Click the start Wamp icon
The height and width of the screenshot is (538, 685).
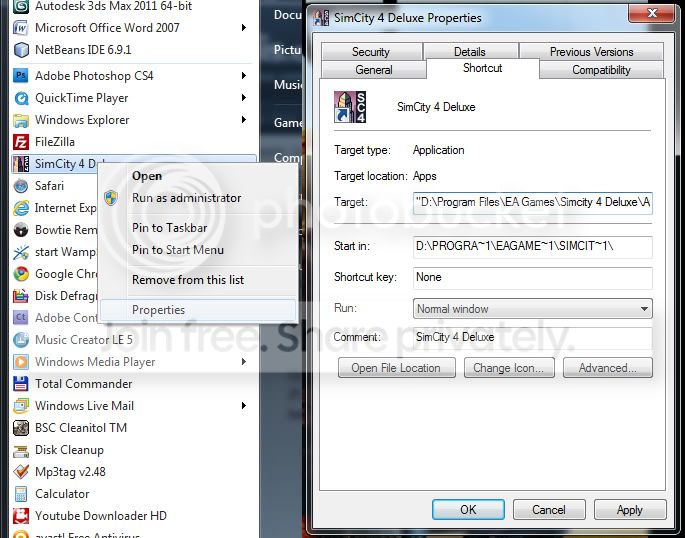(x=21, y=252)
